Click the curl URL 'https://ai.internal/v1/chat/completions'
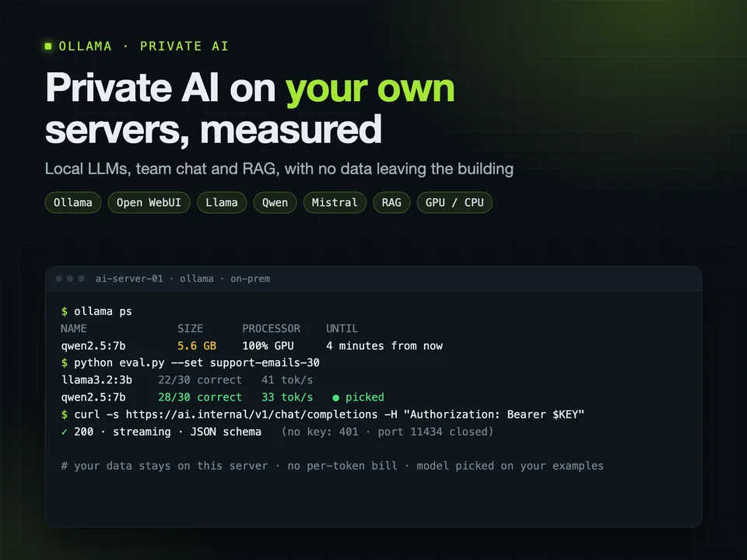The height and width of the screenshot is (560, 747). (x=251, y=415)
